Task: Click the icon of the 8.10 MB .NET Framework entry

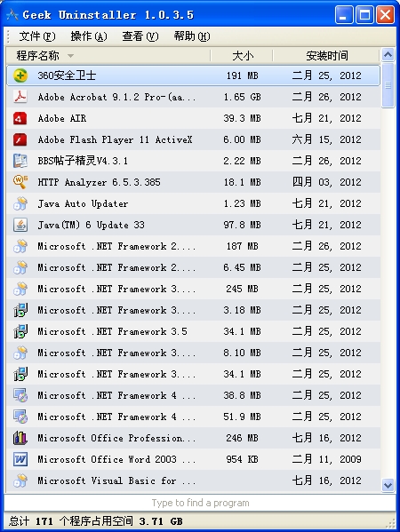Action: (20, 353)
